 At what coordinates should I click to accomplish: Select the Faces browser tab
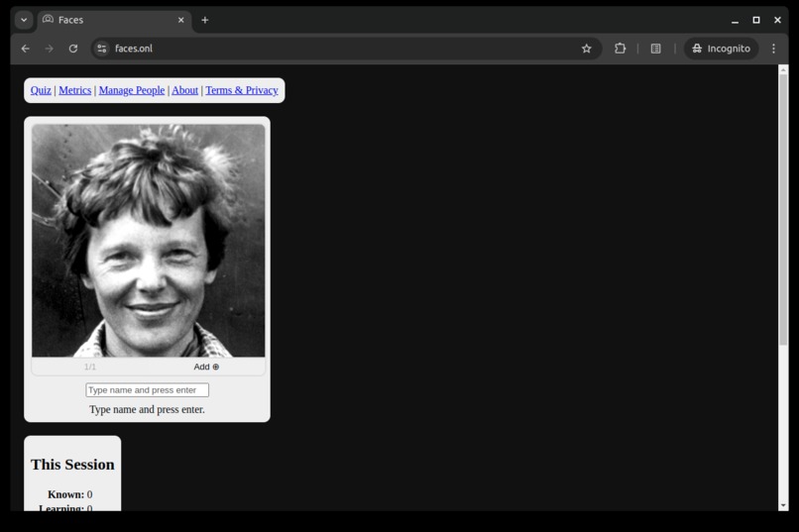tap(115, 20)
